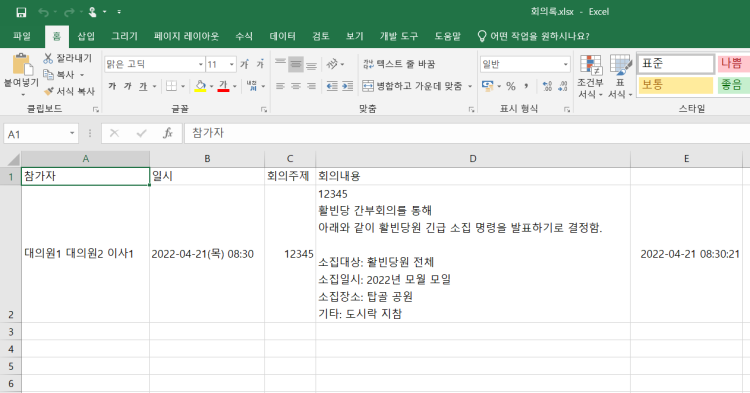Open the Borders dropdown arrow
Viewport: 750px width, 393px height.
(x=183, y=87)
